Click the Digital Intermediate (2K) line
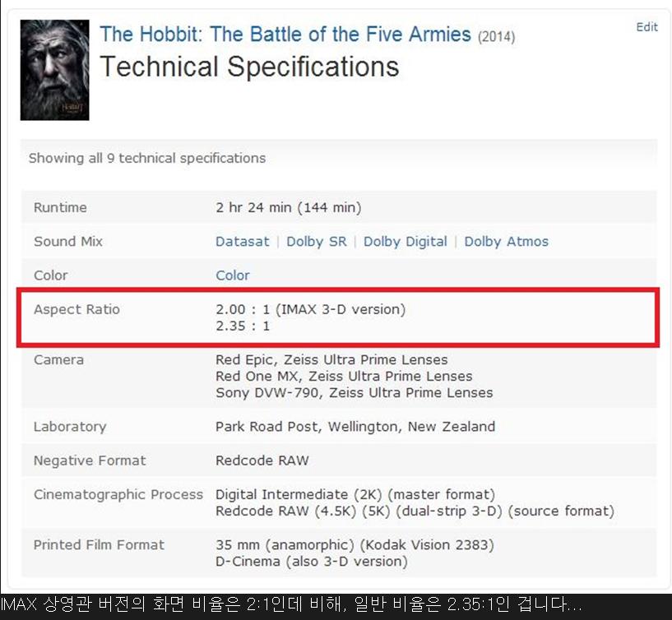The width and height of the screenshot is (672, 620). pyautogui.click(x=355, y=494)
